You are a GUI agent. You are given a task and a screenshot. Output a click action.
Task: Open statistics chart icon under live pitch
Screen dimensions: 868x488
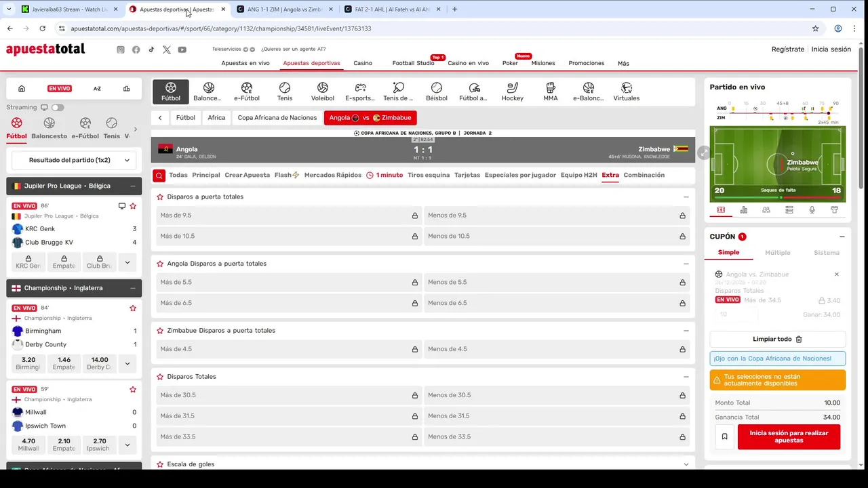pos(744,210)
